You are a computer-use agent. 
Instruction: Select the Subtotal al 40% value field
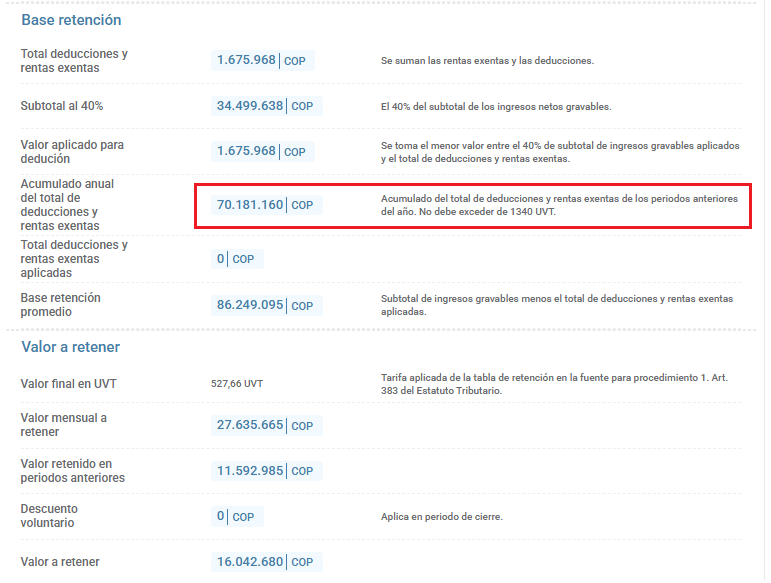pos(267,106)
